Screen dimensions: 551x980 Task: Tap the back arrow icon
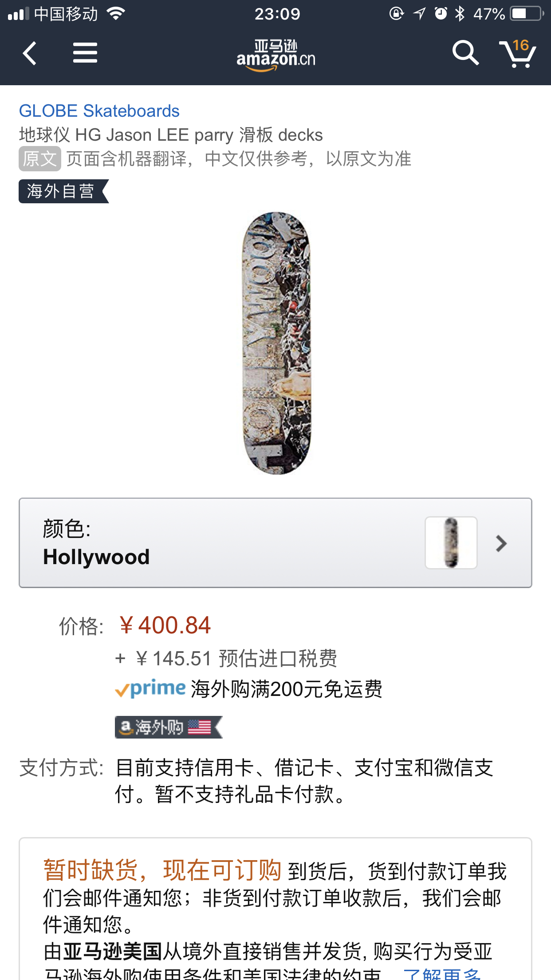tap(29, 54)
